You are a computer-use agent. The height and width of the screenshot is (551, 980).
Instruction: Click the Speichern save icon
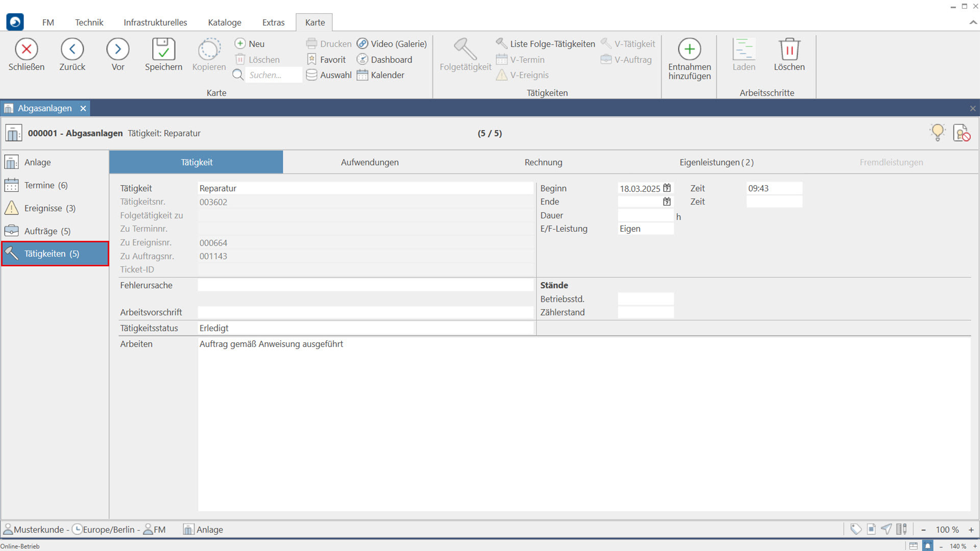[163, 49]
